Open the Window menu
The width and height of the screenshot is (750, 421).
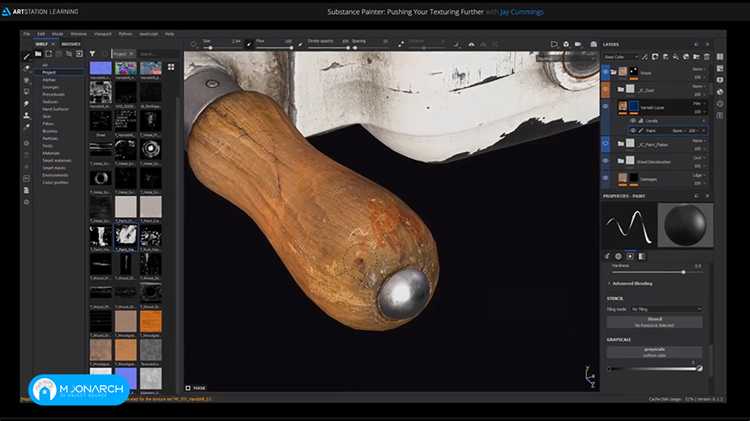coord(78,34)
